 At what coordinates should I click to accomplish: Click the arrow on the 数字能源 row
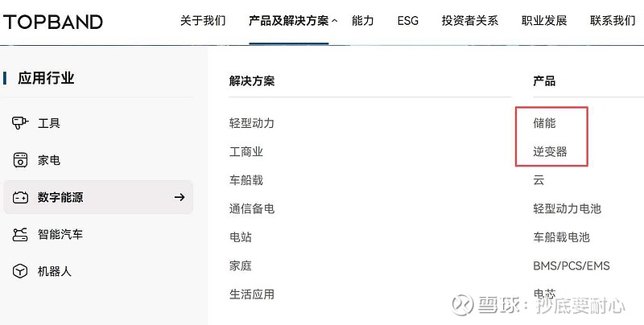click(x=180, y=197)
